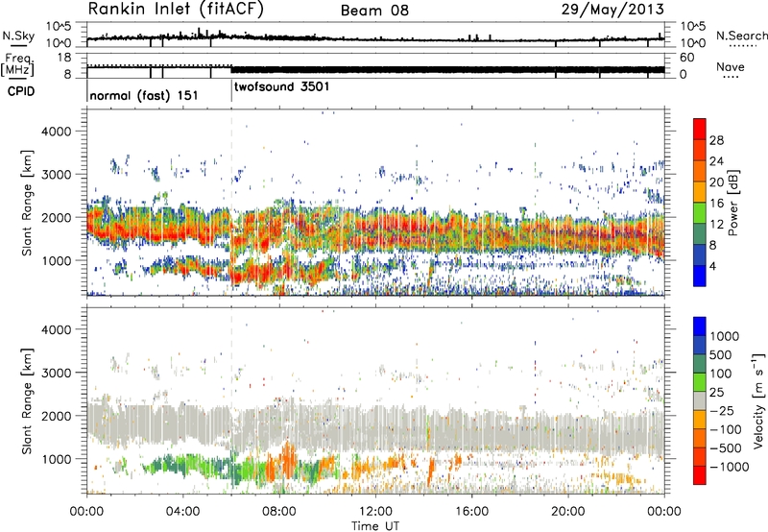Click the 'Nave' legend label
Viewport: 768px width, 532px height.
(x=731, y=66)
